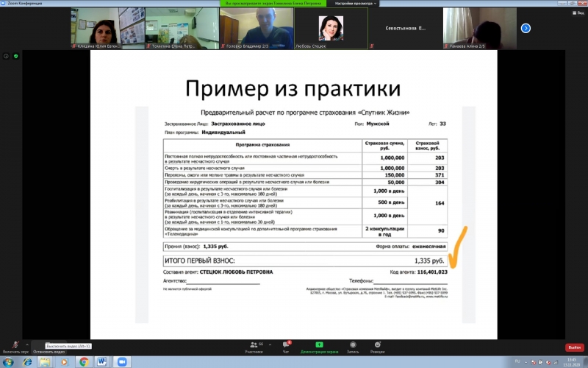The width and height of the screenshot is (588, 368).
Task: Select Головко Владимир video thumbnail
Action: (257, 28)
